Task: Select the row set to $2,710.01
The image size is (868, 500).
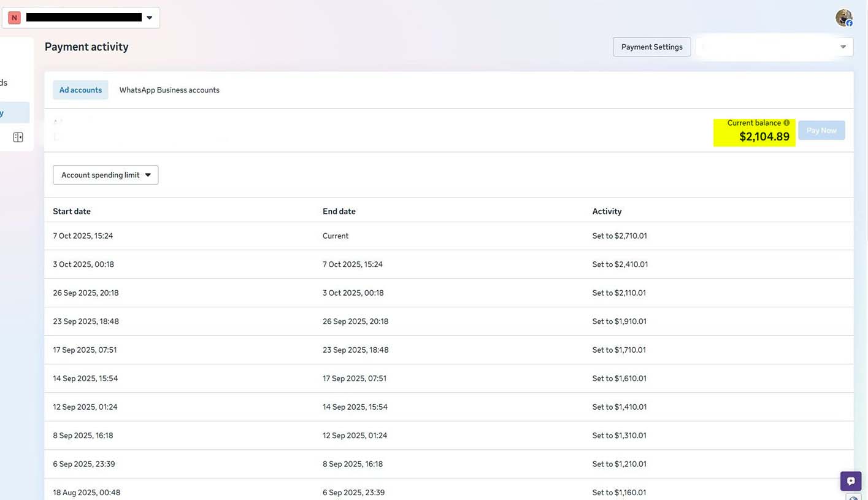Action: point(448,236)
